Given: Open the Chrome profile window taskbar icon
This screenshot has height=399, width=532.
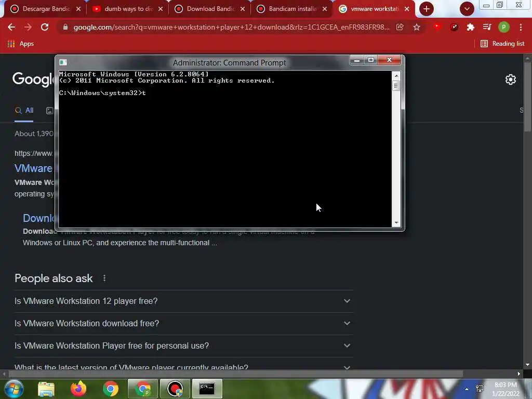Looking at the screenshot, I should click(143, 389).
